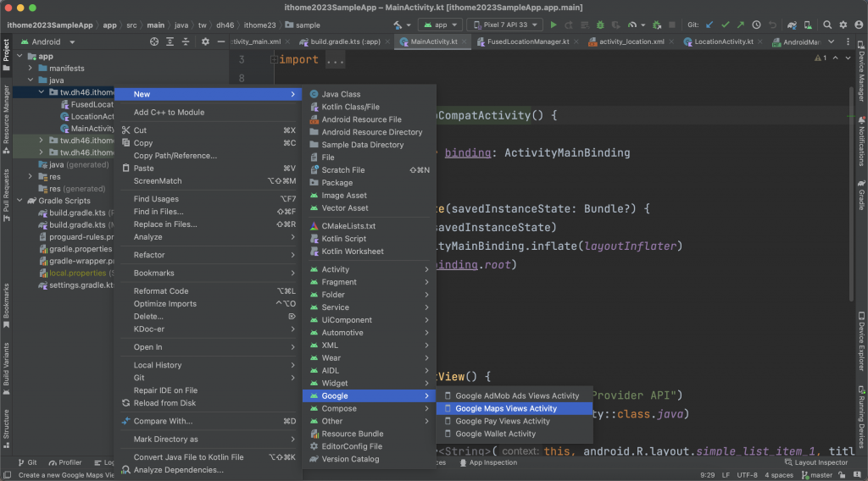Hide project panel with minus icon
Screen dimensions: 868x481
[221, 41]
